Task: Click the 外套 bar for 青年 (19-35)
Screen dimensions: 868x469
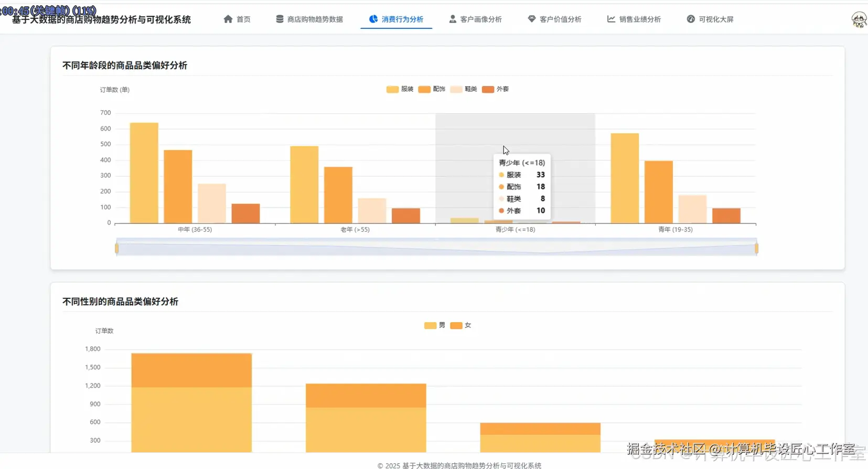Action: click(x=726, y=216)
